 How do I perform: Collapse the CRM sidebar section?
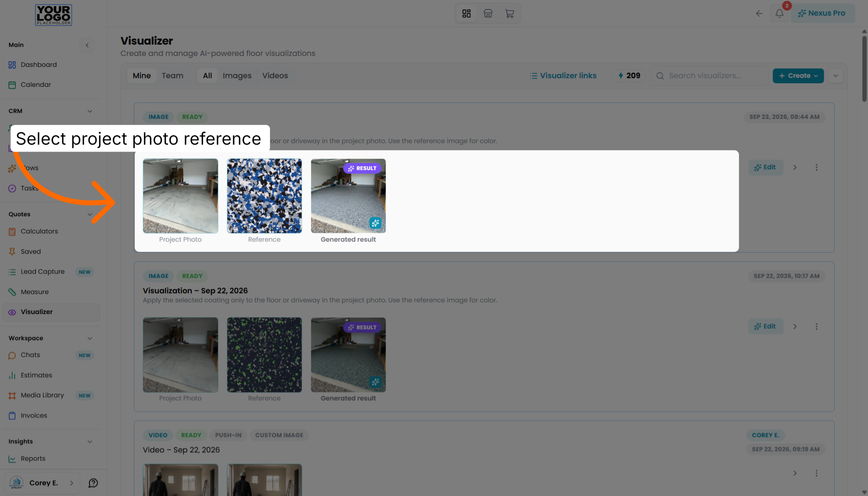point(90,111)
